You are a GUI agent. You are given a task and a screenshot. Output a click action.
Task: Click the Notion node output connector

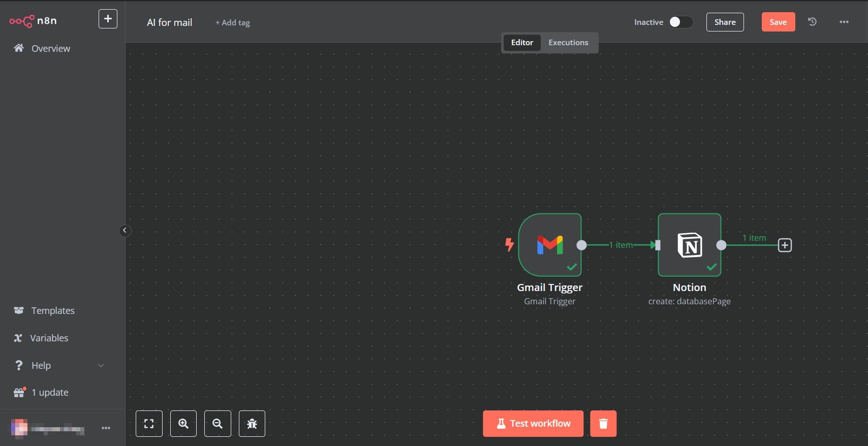(721, 245)
